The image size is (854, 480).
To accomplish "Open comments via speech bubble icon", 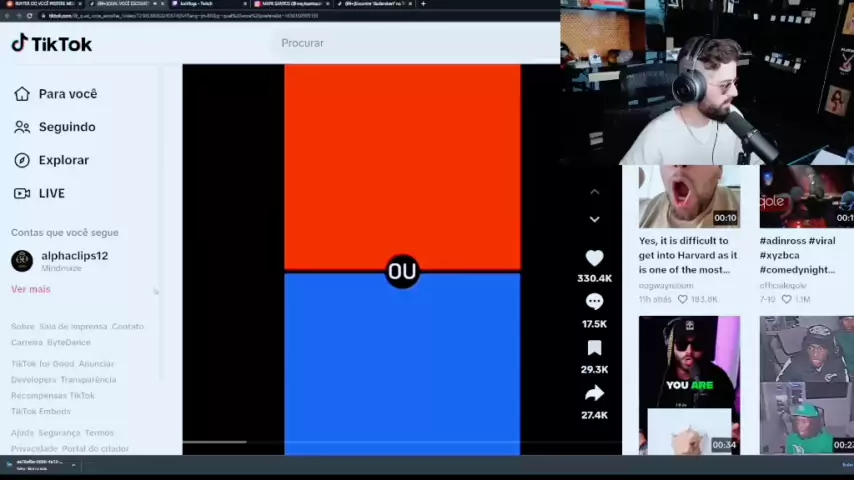I will tap(594, 302).
